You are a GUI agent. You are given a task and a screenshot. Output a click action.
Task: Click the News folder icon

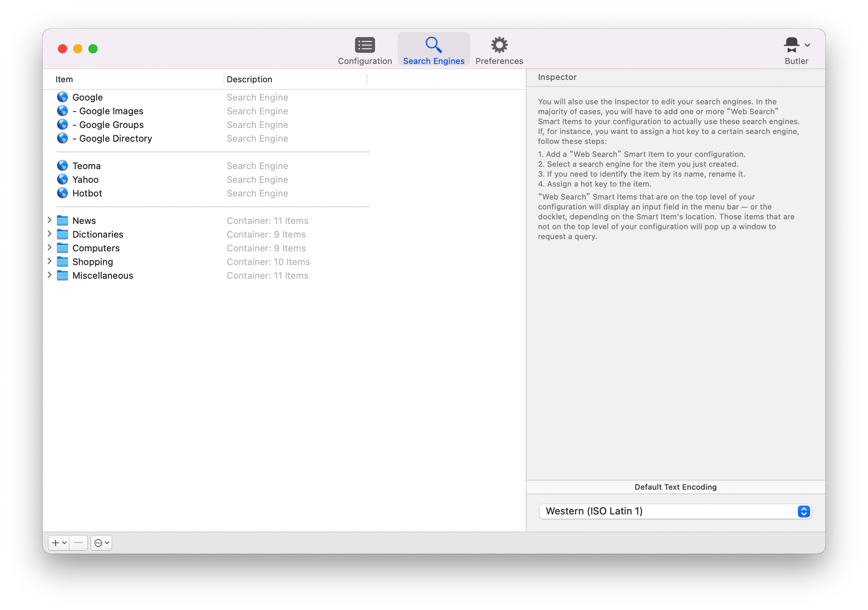(62, 220)
